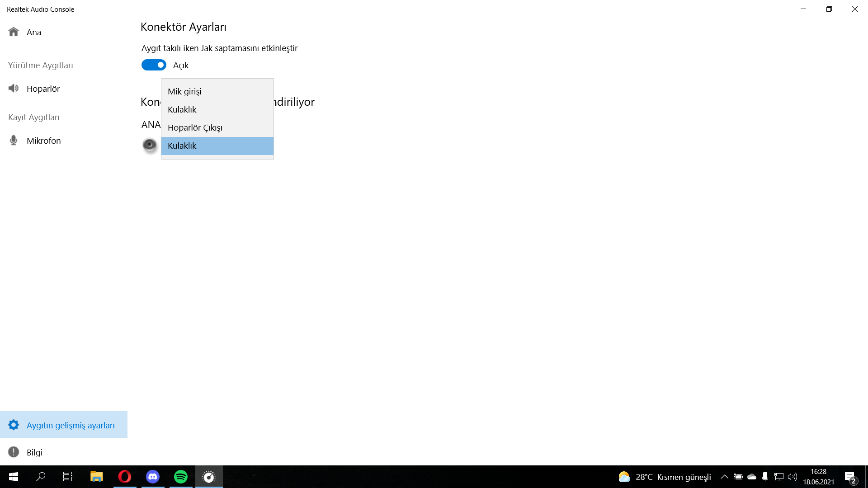868x488 pixels.
Task: Click the Ana home icon
Action: coord(14,32)
